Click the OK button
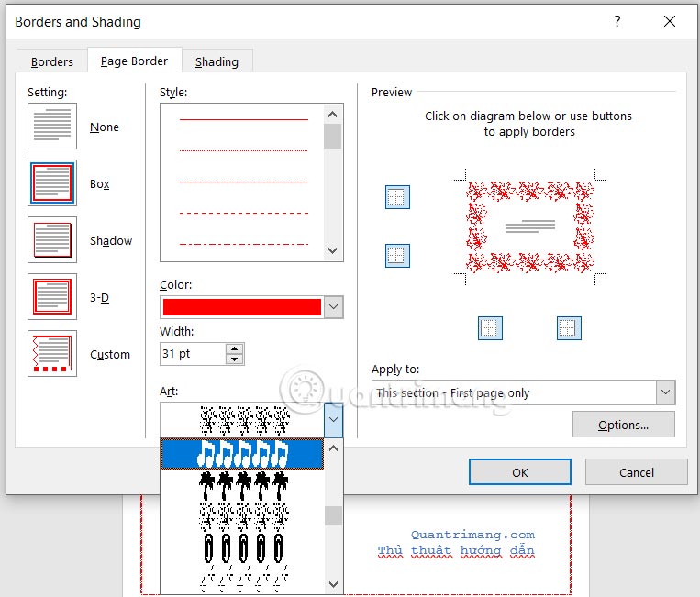This screenshot has width=700, height=597. 519,472
